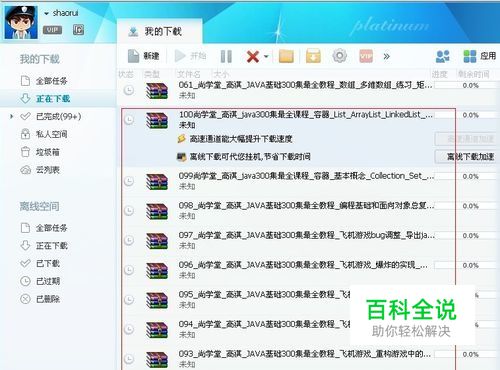
Task: Click the friends people icon
Action: 443,56
